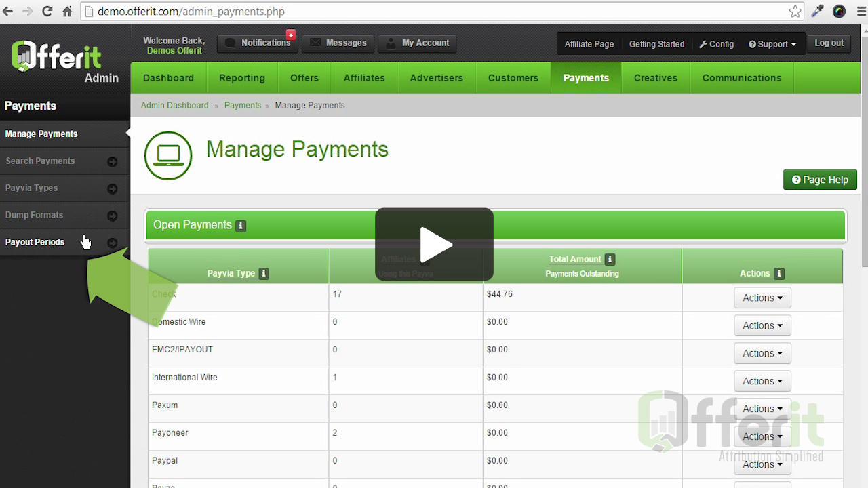868x488 pixels.
Task: Switch to Dashboard tab
Action: [168, 78]
